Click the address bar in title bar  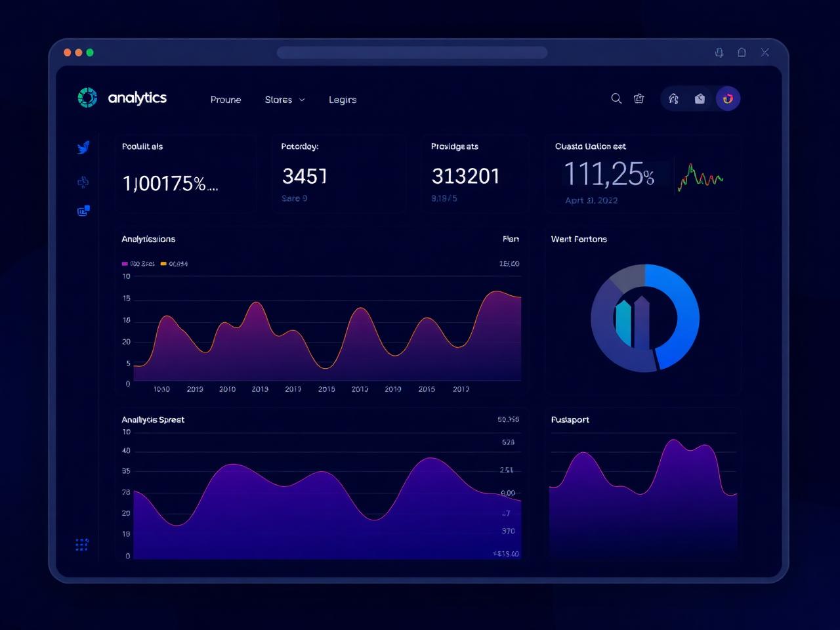412,52
